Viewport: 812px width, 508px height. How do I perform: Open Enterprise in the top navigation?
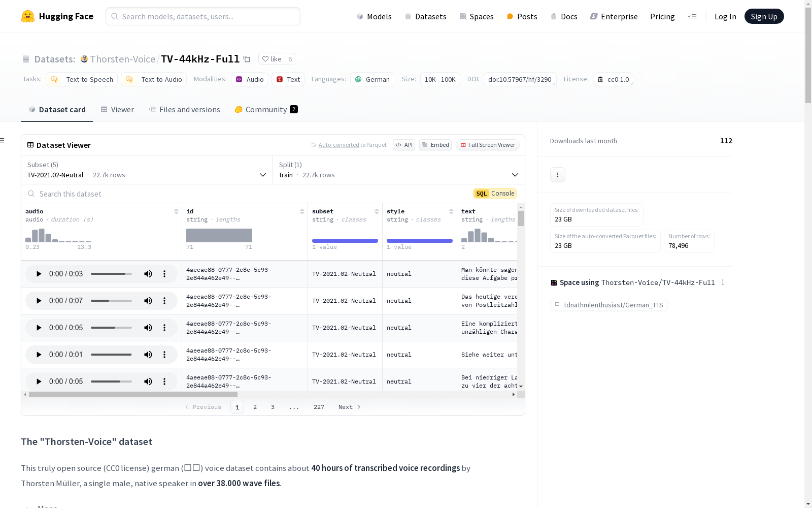pos(614,16)
